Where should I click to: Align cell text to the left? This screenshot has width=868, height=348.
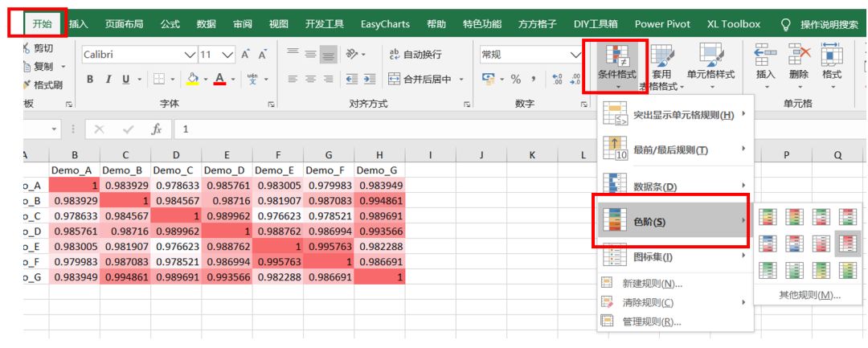tap(293, 80)
